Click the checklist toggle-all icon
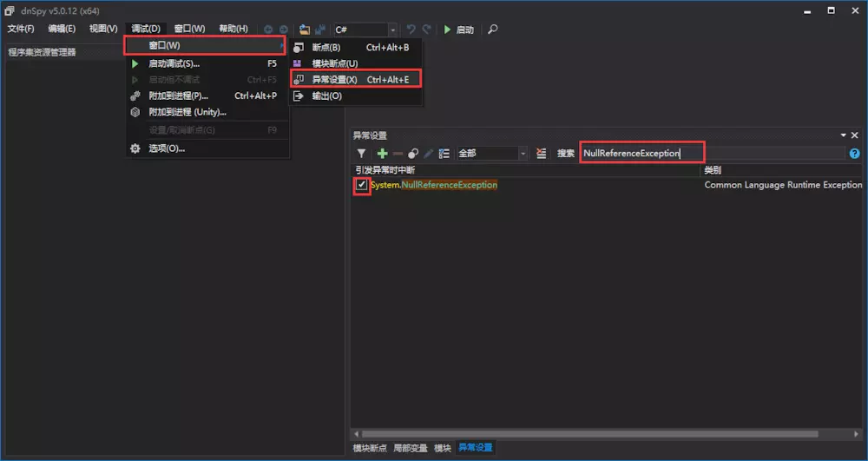 click(444, 154)
